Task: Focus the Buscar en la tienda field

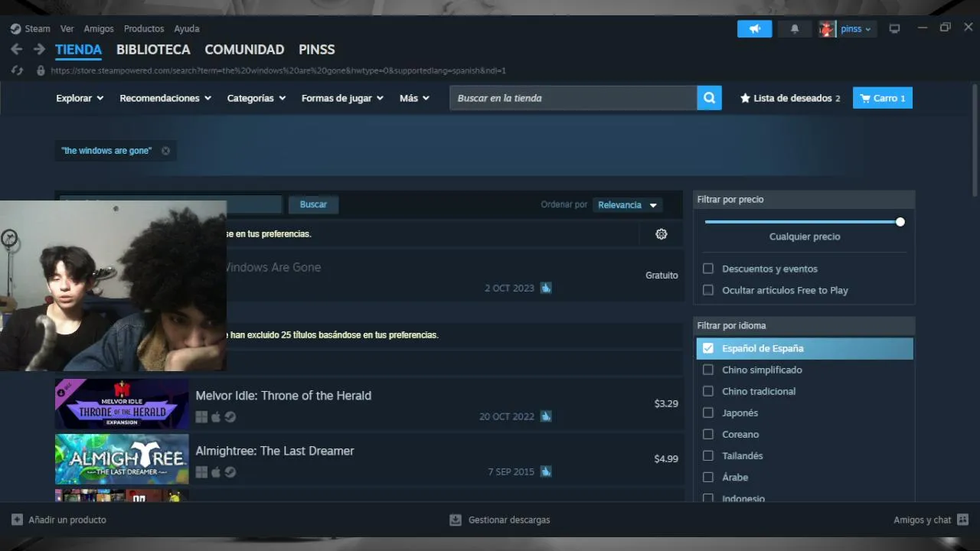Action: 573,98
